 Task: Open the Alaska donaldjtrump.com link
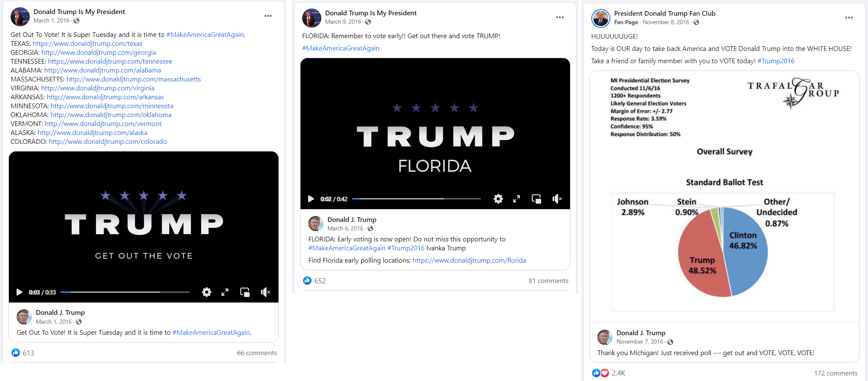(x=93, y=133)
